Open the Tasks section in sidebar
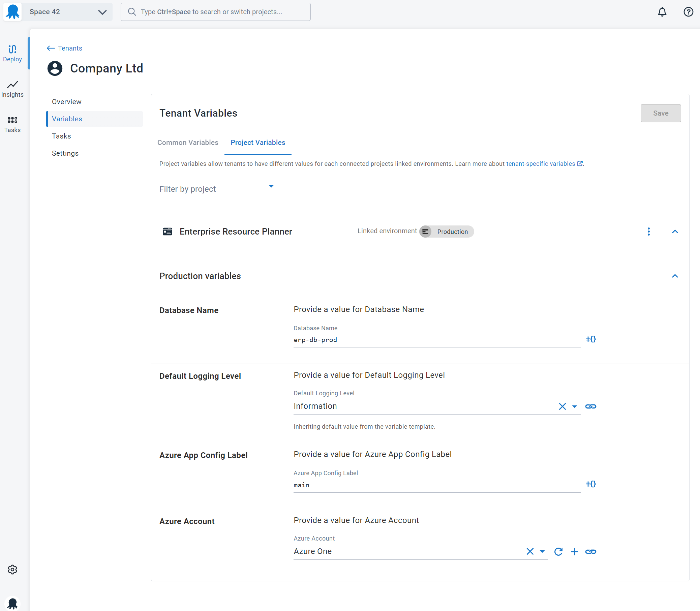The image size is (700, 611). pos(12,124)
